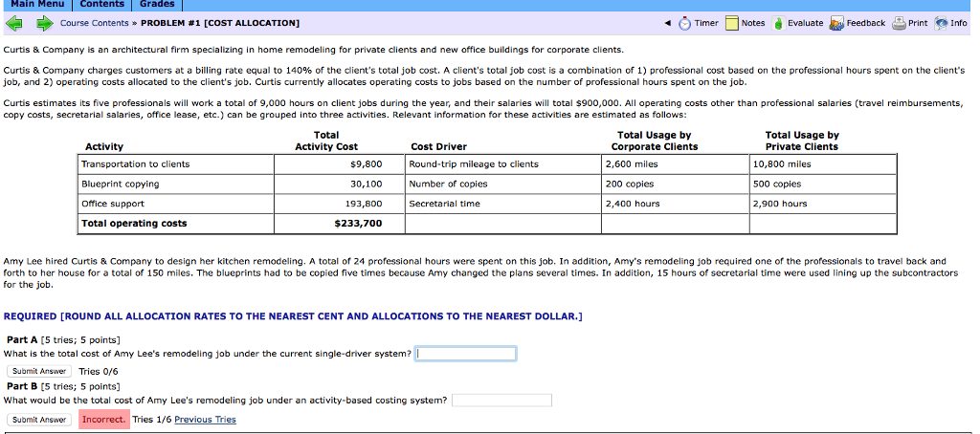Image resolution: width=980 pixels, height=434 pixels.
Task: Click PROBLEM #1 [COST ALLOCATION] title
Action: [220, 23]
